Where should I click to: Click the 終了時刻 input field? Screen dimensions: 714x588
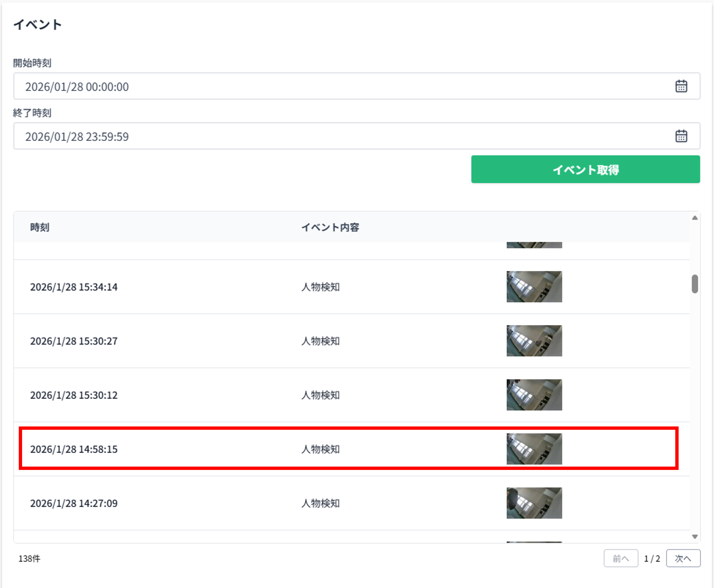click(x=338, y=136)
